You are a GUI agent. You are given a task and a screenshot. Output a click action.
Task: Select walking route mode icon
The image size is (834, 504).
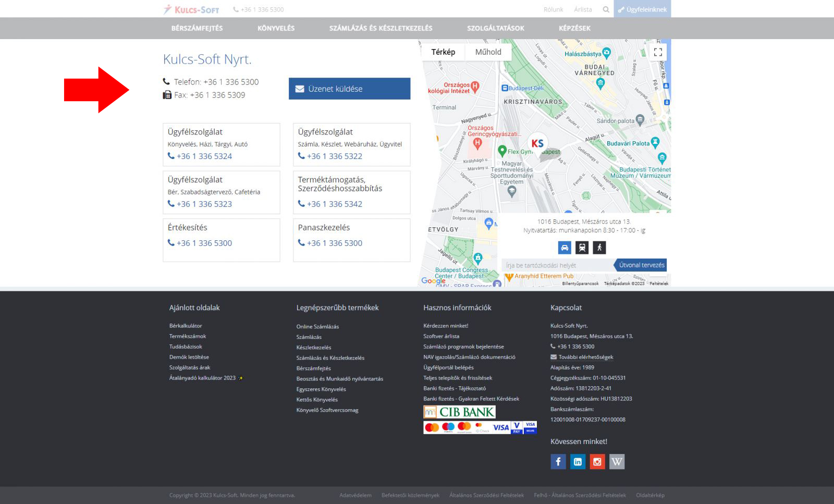pos(599,248)
